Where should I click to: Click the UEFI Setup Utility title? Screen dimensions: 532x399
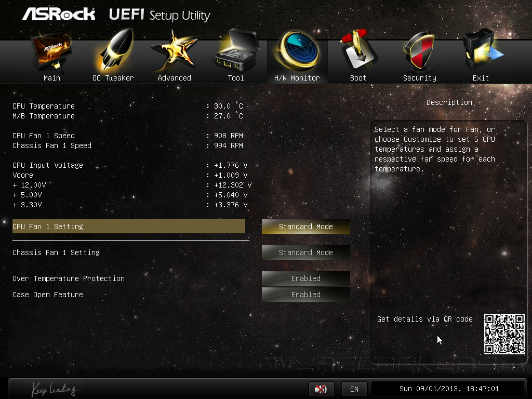(159, 15)
